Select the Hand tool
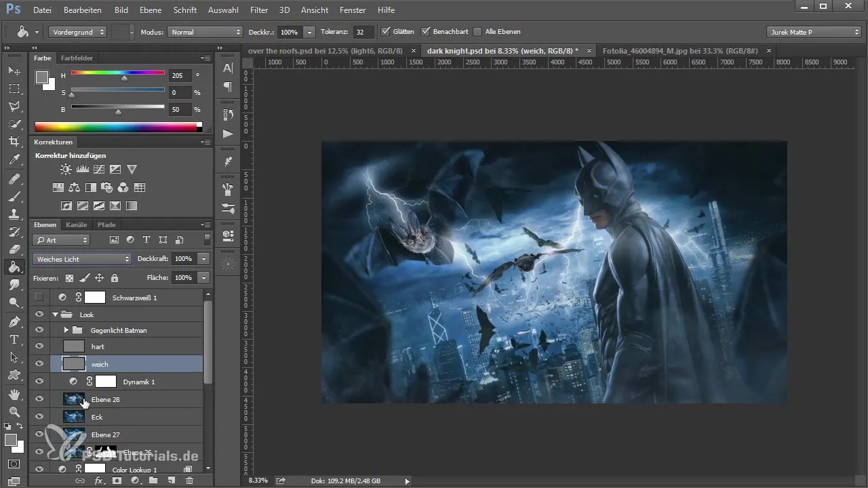868x488 pixels. coord(14,394)
